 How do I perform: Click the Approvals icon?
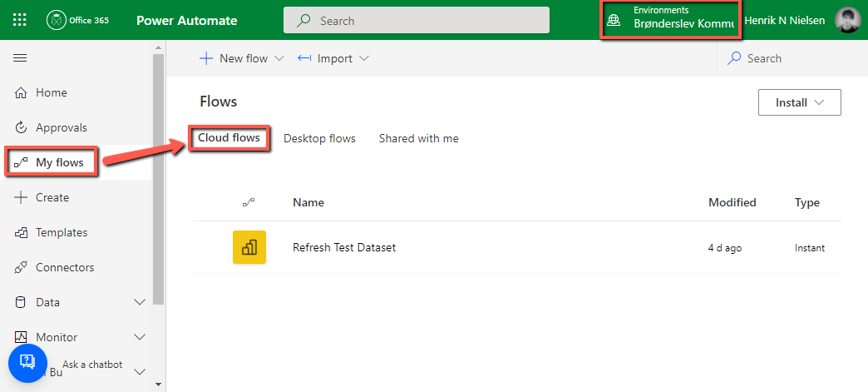pyautogui.click(x=21, y=127)
